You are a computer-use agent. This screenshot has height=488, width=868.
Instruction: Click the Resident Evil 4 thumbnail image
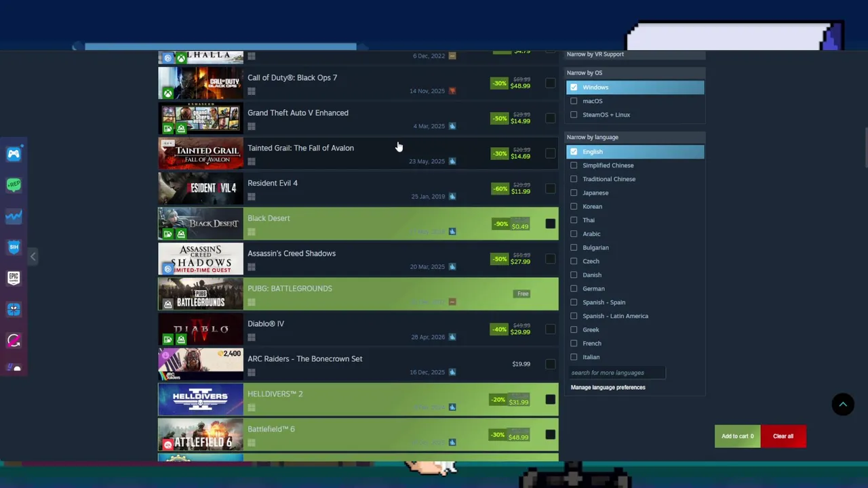point(201,188)
